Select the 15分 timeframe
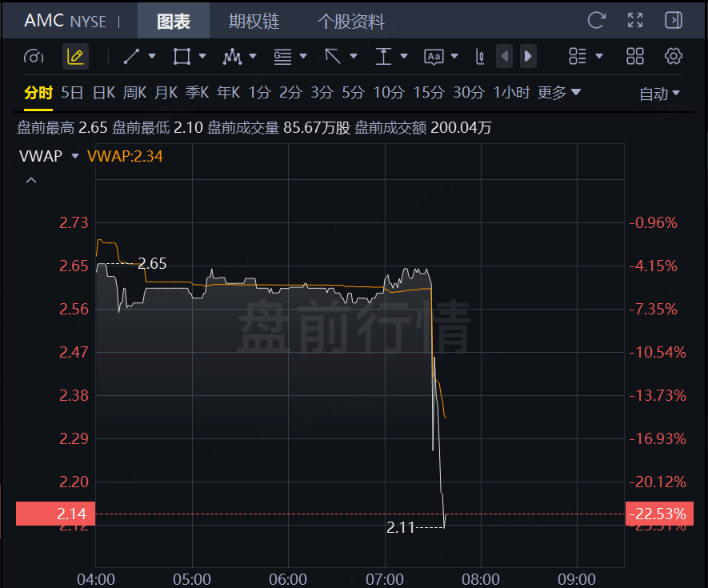The height and width of the screenshot is (588, 708). 429,93
